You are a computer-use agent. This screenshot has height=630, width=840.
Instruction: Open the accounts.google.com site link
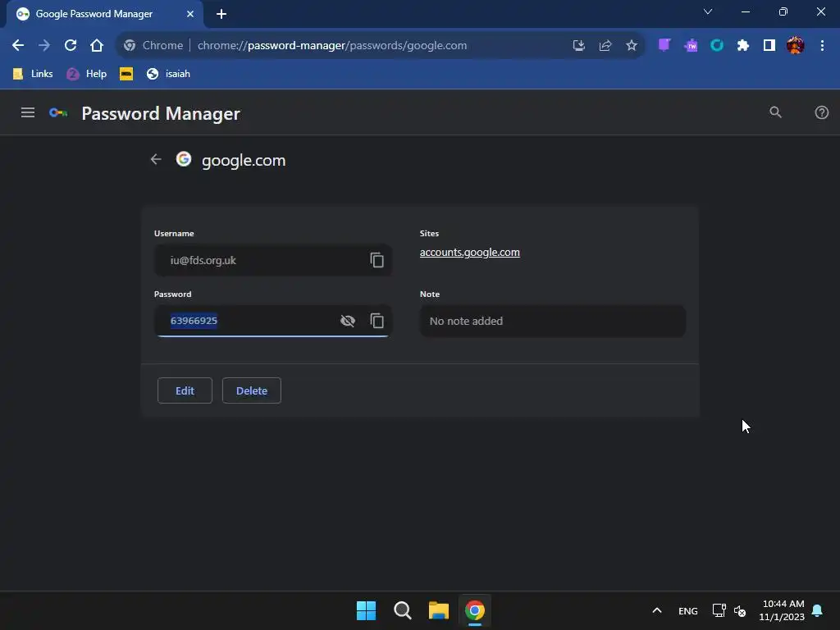[x=470, y=253]
